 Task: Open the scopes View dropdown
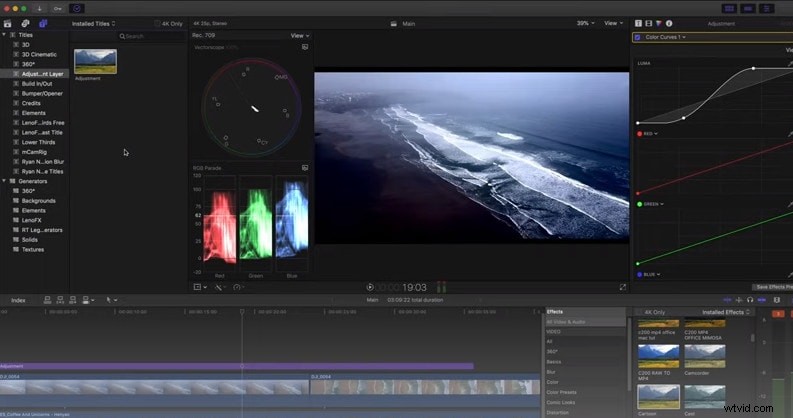(x=300, y=36)
